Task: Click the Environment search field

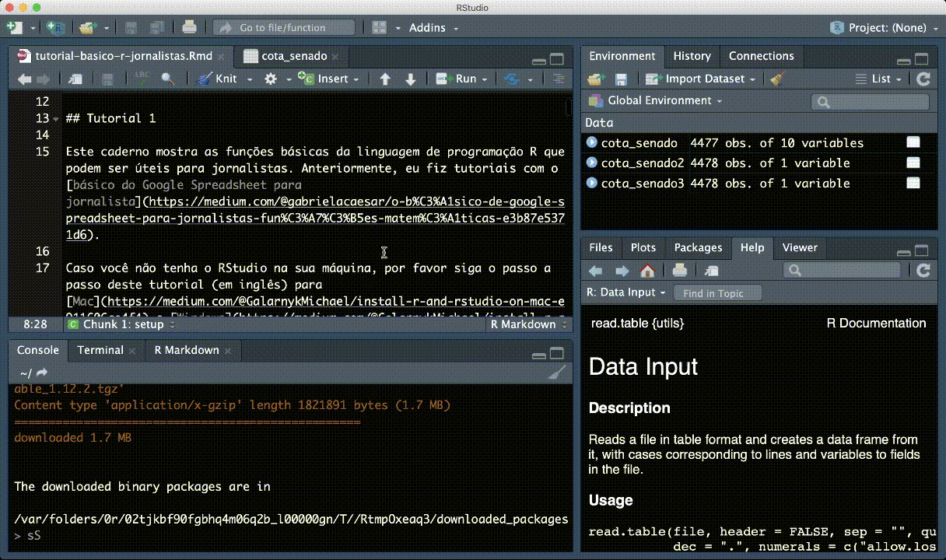Action: (x=870, y=102)
